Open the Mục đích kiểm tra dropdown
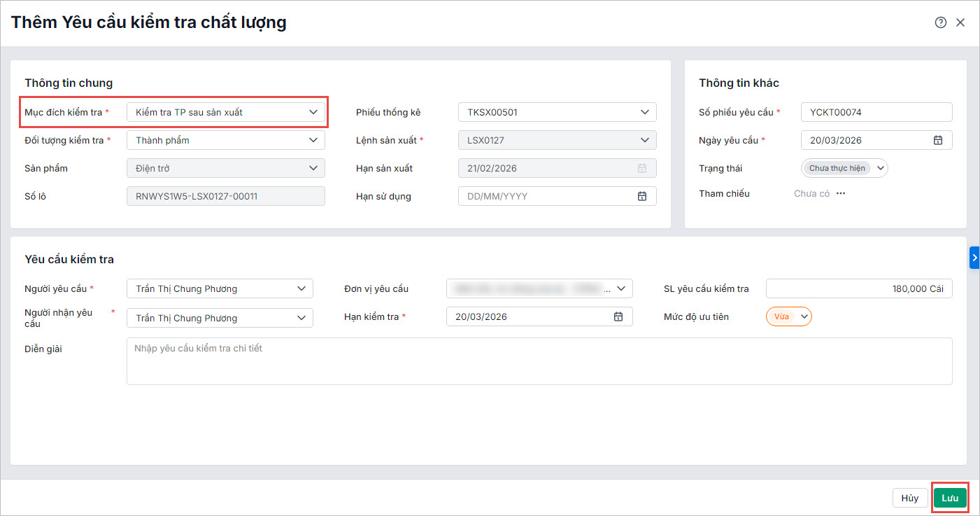The height and width of the screenshot is (516, 980). tap(226, 112)
